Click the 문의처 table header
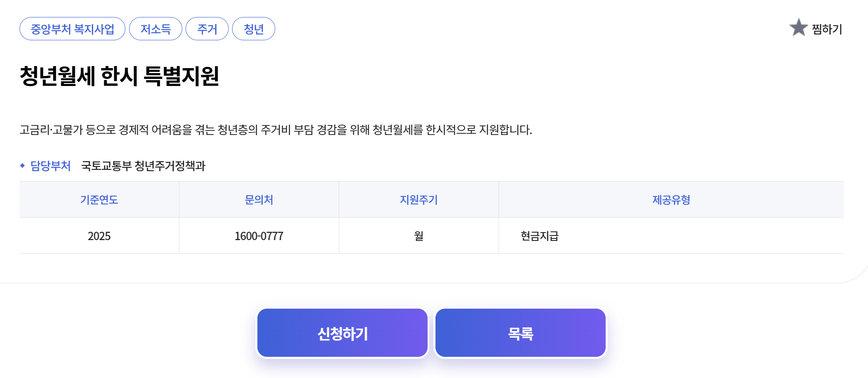The width and height of the screenshot is (868, 378). pos(259,200)
